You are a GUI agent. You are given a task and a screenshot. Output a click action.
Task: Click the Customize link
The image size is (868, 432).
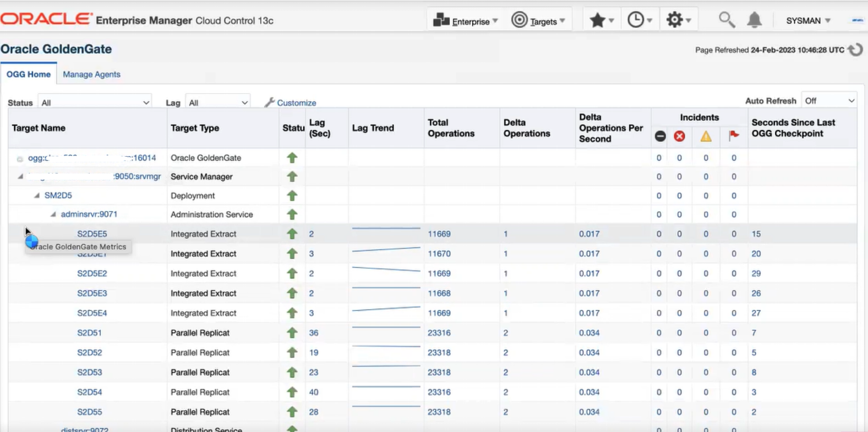[296, 103]
